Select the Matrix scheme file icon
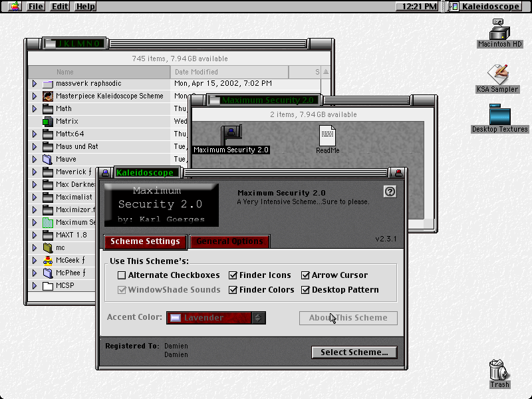The width and height of the screenshot is (532, 399). tap(48, 122)
